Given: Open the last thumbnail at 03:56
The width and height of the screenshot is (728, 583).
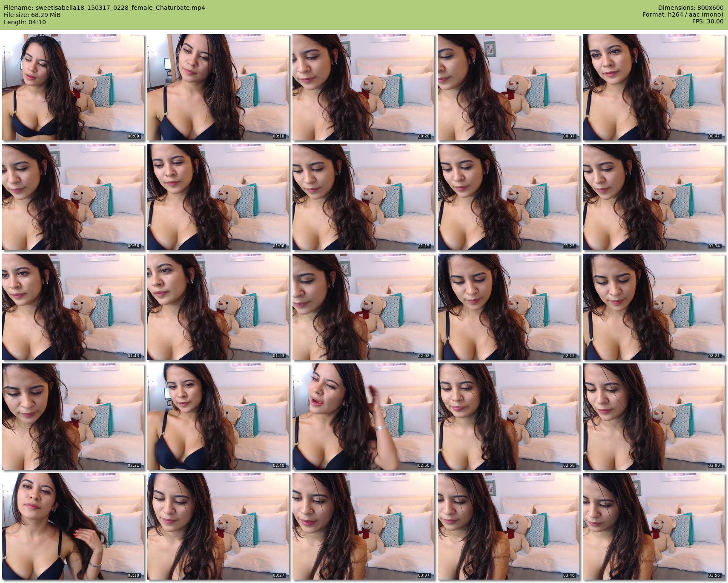Looking at the screenshot, I should 653,526.
